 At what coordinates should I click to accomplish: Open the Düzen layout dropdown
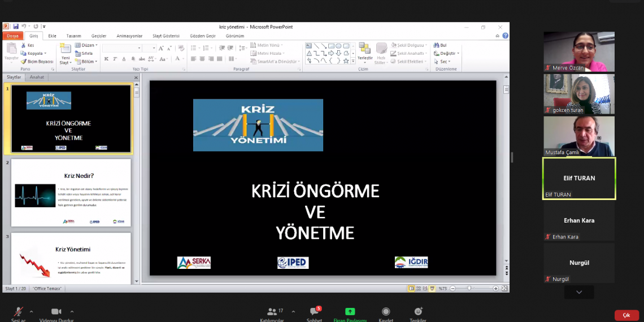click(x=86, y=45)
